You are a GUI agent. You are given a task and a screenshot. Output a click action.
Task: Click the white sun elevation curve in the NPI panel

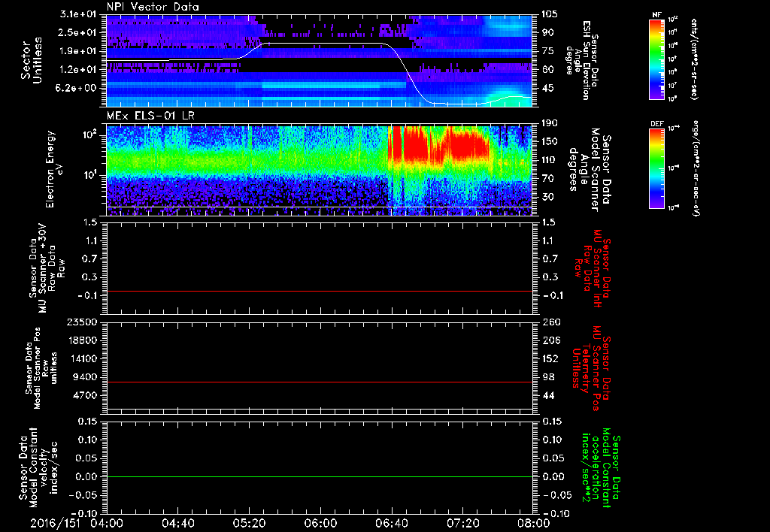click(319, 44)
